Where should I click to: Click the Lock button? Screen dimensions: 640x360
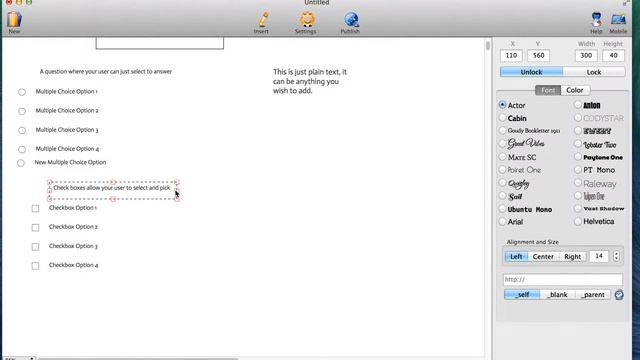pyautogui.click(x=594, y=72)
